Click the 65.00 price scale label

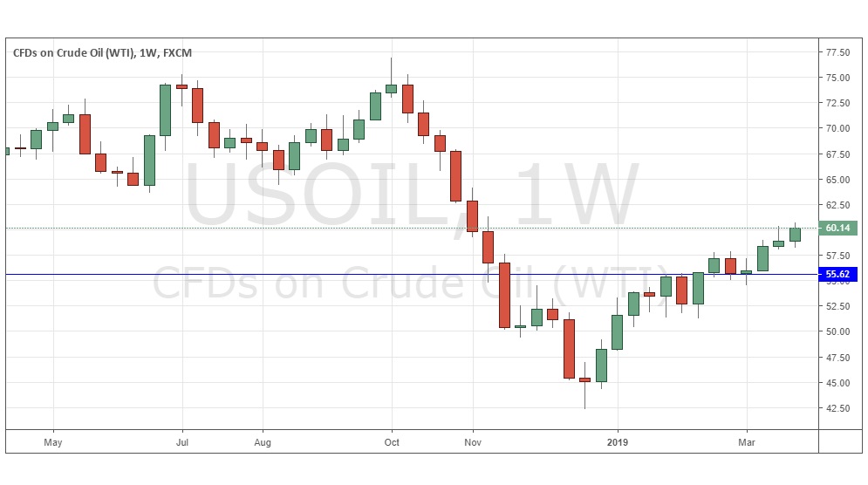tap(837, 180)
